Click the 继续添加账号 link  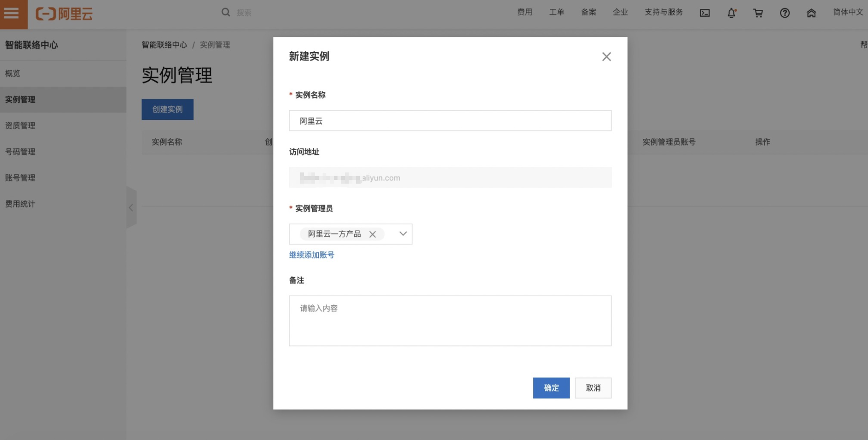click(311, 255)
